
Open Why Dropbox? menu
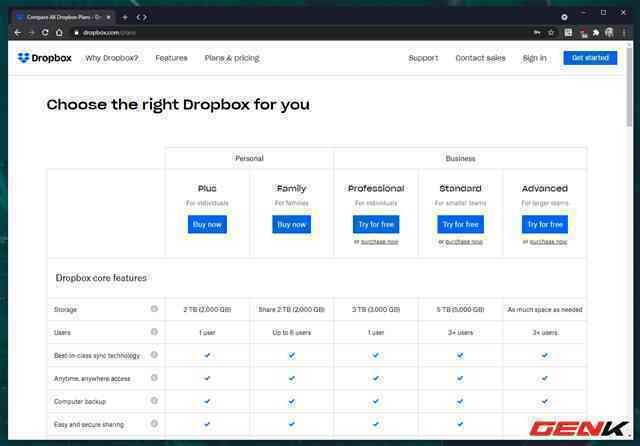click(112, 58)
